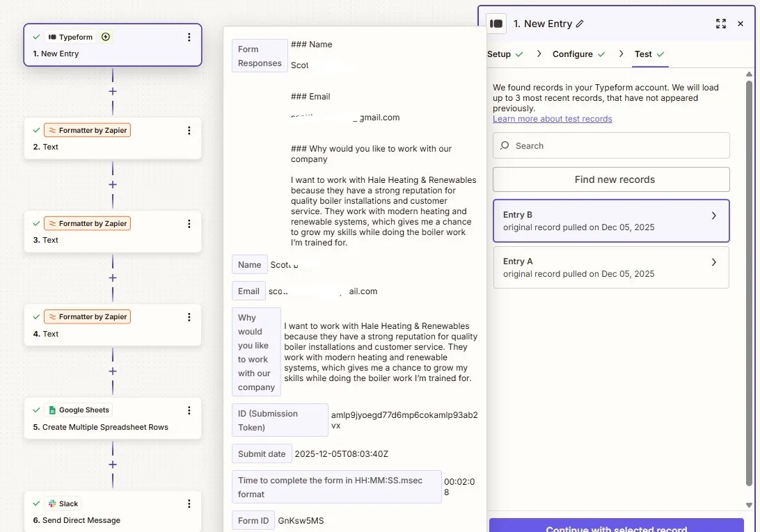Image resolution: width=760 pixels, height=532 pixels.
Task: Expand the step panel to full screen
Action: [721, 24]
